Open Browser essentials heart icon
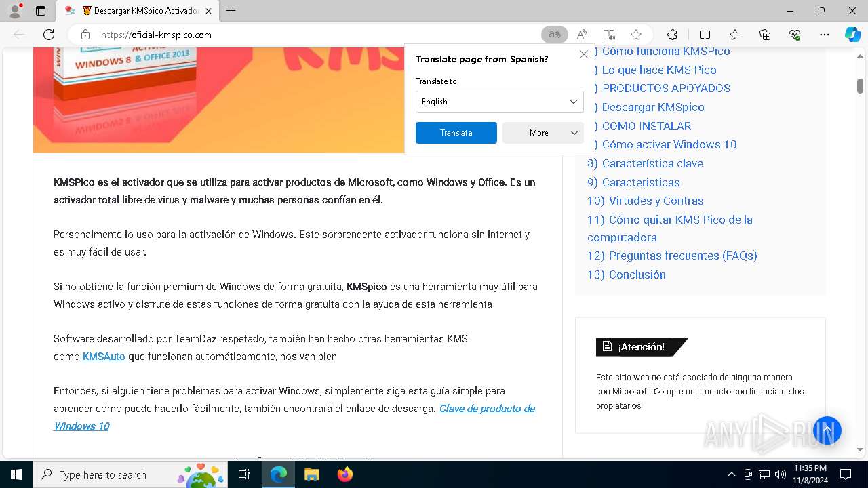This screenshot has height=488, width=868. 795,35
